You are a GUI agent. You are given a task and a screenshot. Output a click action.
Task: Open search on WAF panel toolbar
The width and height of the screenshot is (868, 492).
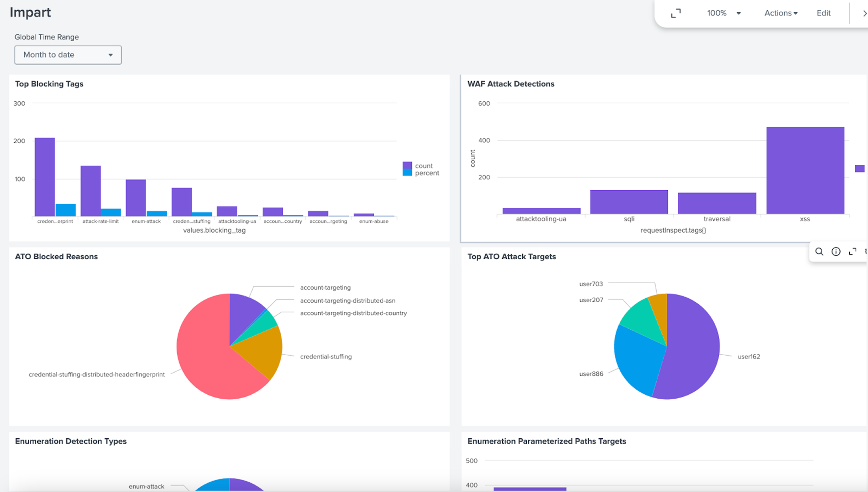pyautogui.click(x=819, y=252)
